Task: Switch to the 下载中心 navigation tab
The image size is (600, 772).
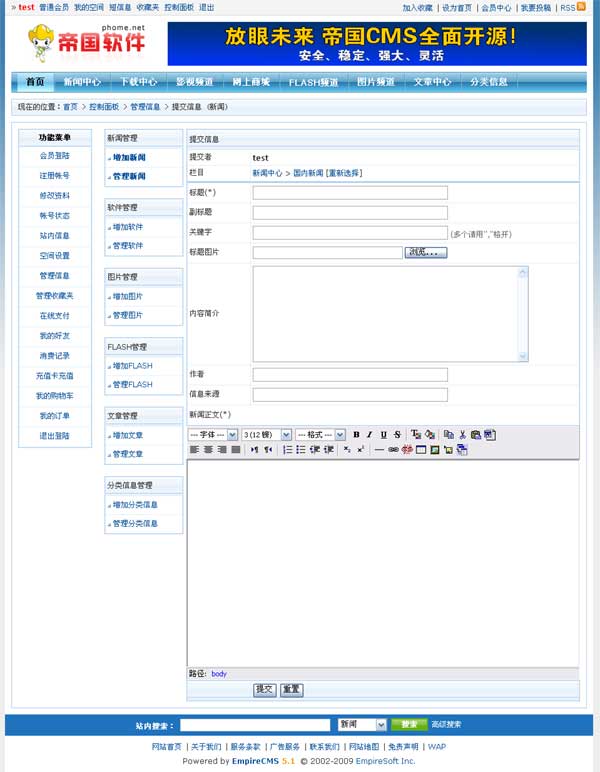Action: pyautogui.click(x=138, y=82)
